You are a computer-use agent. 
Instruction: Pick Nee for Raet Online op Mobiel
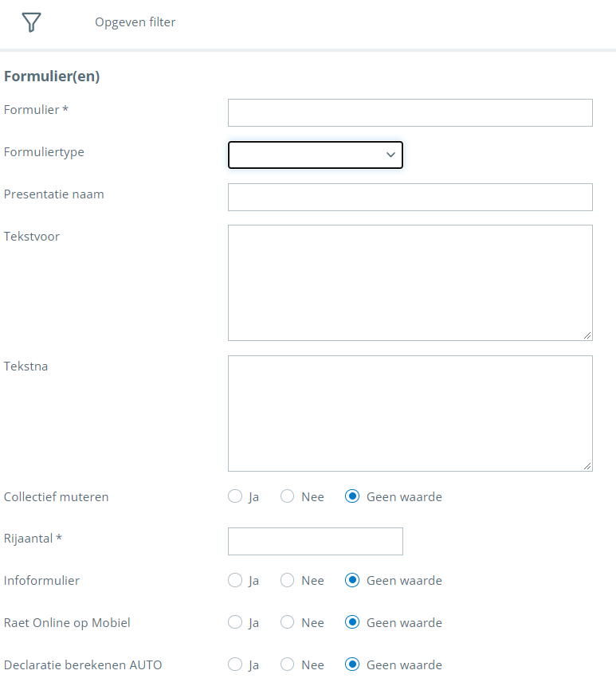pyautogui.click(x=288, y=622)
